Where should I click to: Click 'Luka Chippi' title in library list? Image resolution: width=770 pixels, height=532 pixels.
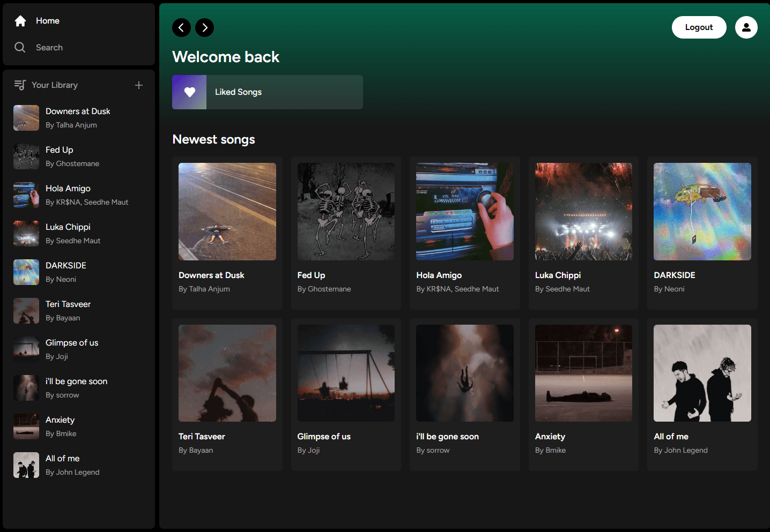pos(68,227)
